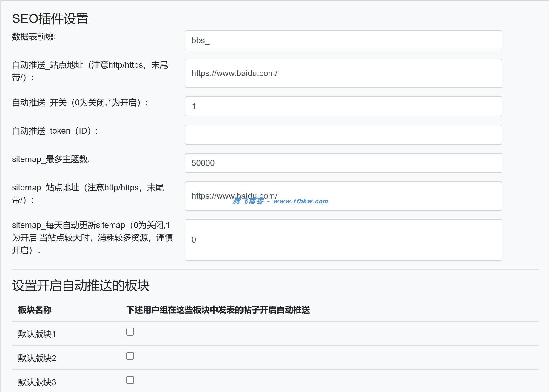This screenshot has width=549, height=392.
Task: Click the auto-push user group column header
Action: (x=218, y=310)
